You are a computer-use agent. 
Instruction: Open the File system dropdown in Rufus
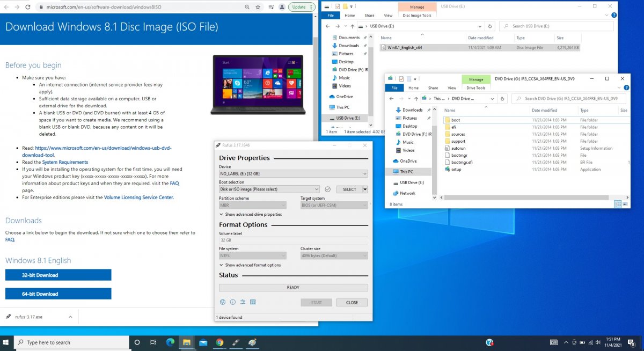click(x=252, y=256)
